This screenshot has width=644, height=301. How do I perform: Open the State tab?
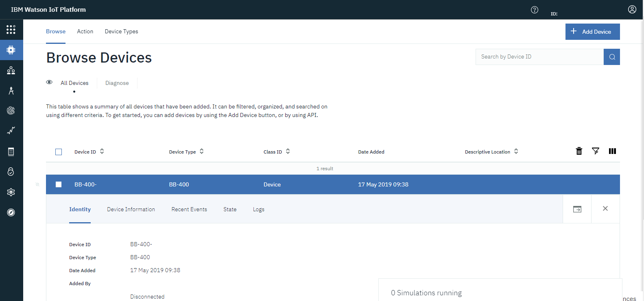pyautogui.click(x=230, y=209)
